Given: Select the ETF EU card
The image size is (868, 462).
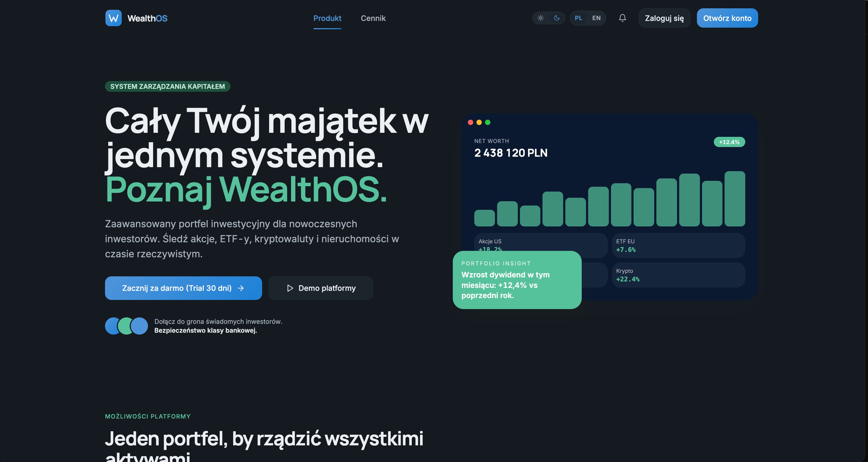Looking at the screenshot, I should [678, 245].
